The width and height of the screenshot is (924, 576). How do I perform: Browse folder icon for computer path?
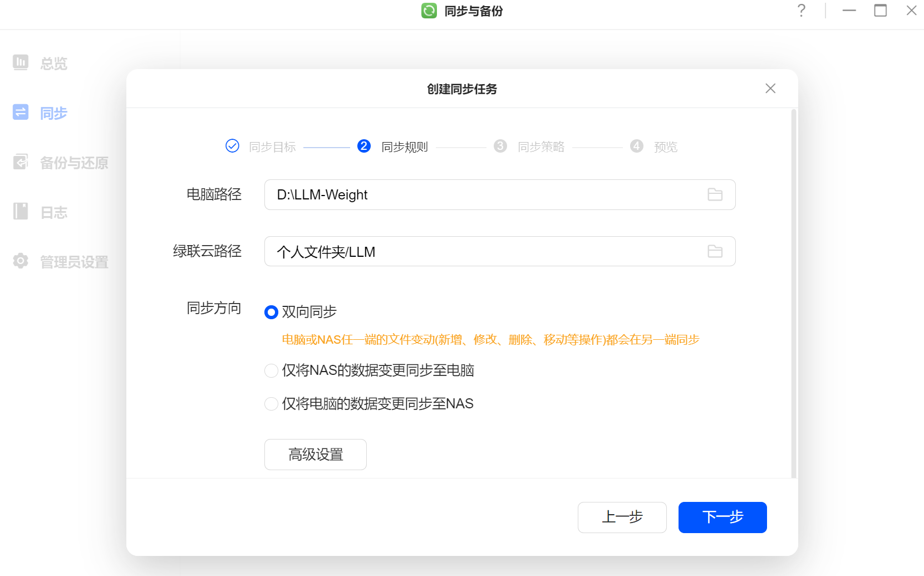(x=715, y=194)
